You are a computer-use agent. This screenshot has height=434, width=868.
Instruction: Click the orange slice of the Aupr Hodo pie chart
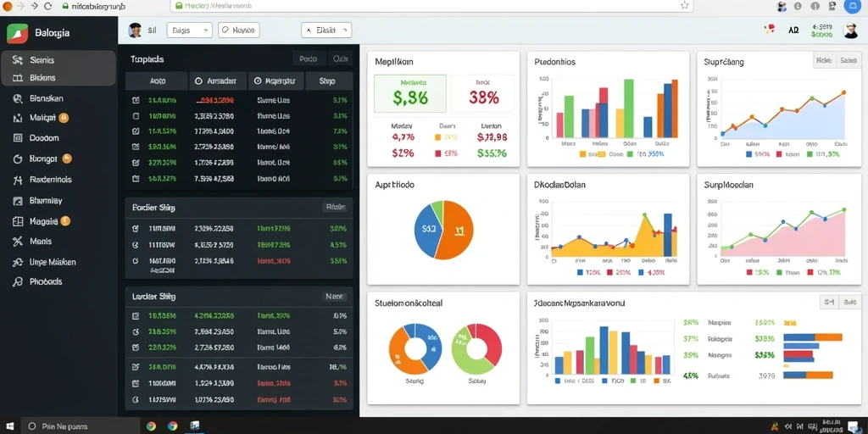click(x=455, y=230)
